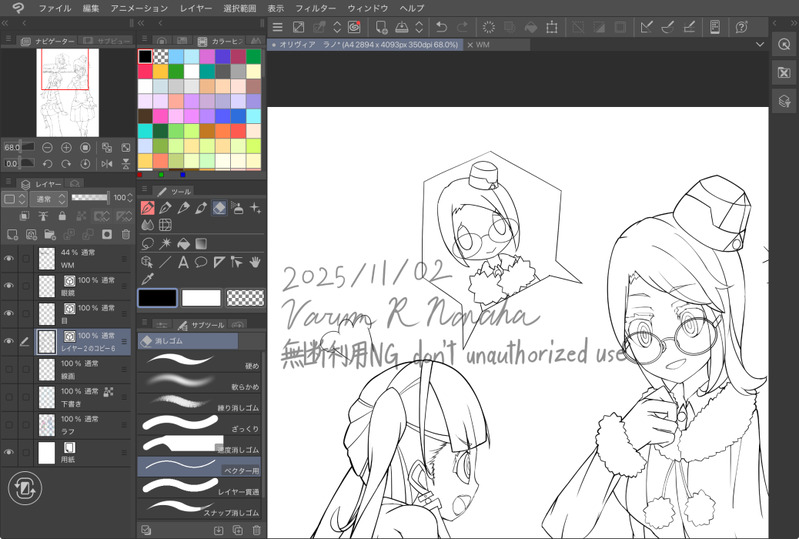Open the blending mode dropdown (通常)

pos(49,199)
